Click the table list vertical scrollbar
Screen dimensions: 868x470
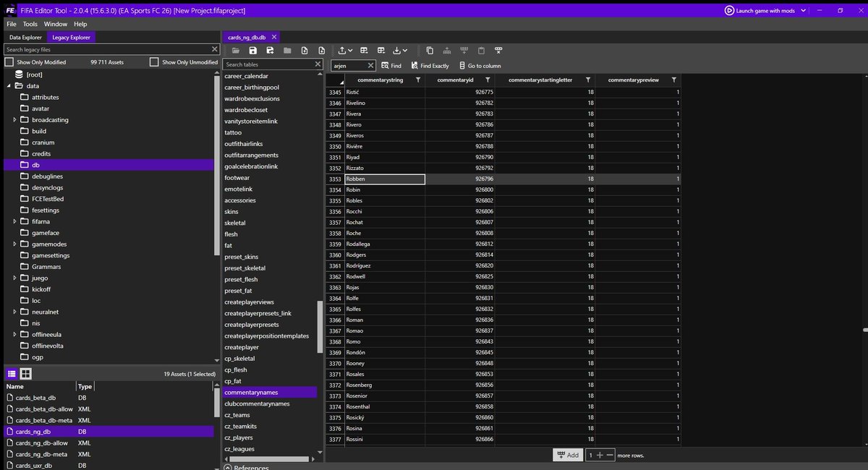click(320, 327)
